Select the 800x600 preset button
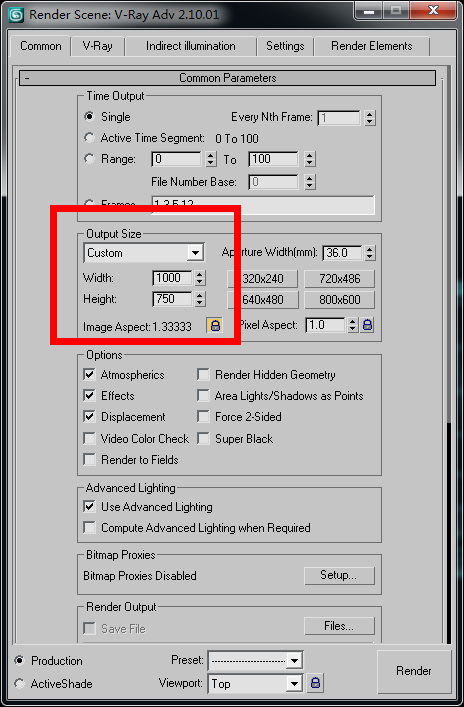The image size is (464, 707). [x=340, y=300]
